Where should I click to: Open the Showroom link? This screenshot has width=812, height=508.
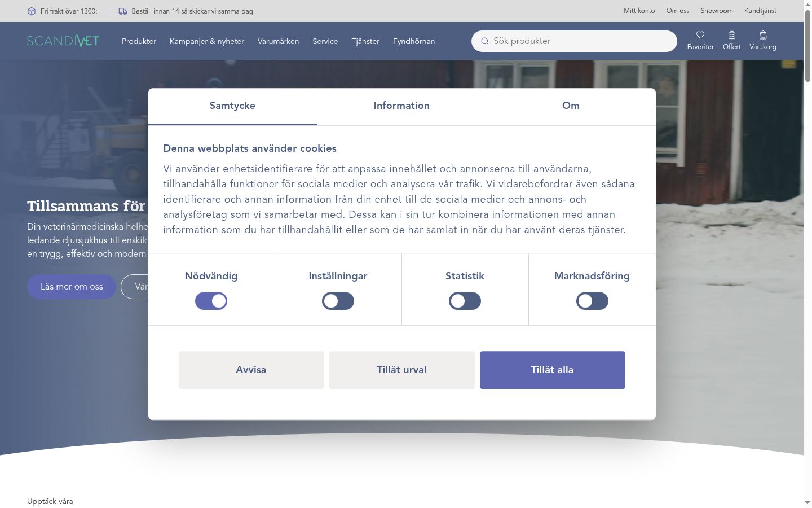click(x=717, y=11)
